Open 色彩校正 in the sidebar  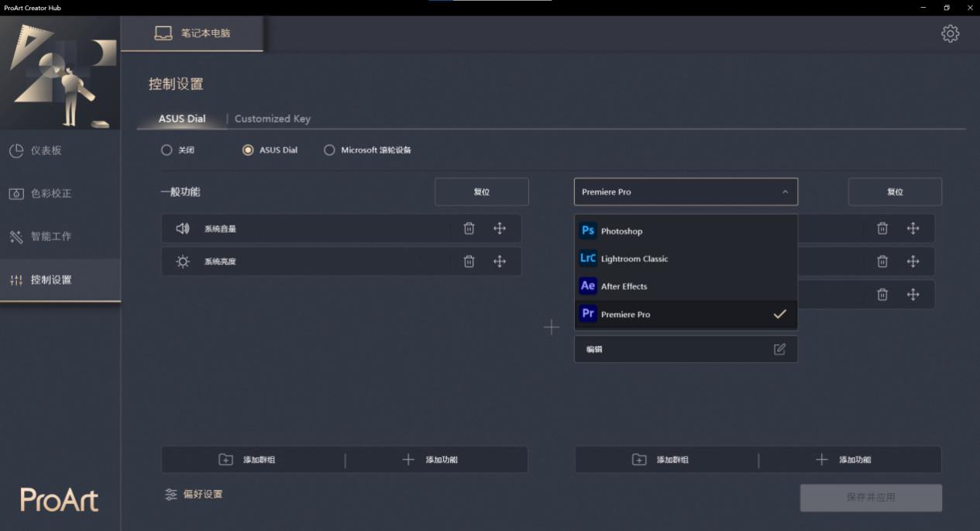click(51, 193)
